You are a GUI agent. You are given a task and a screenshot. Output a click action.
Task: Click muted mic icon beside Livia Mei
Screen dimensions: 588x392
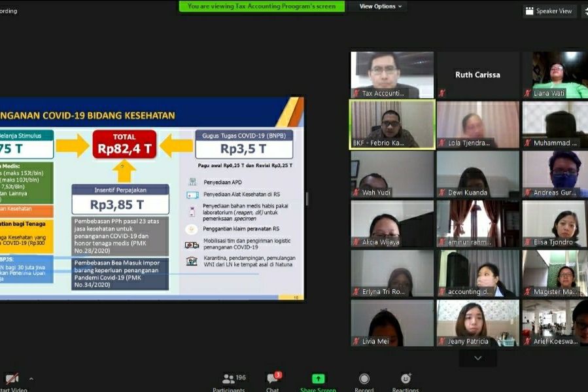[356, 341]
